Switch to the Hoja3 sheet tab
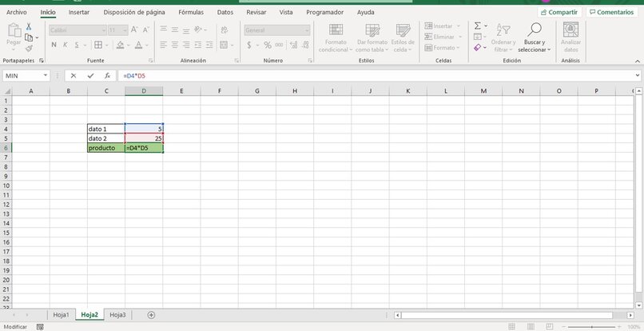644x331 pixels. tap(117, 315)
